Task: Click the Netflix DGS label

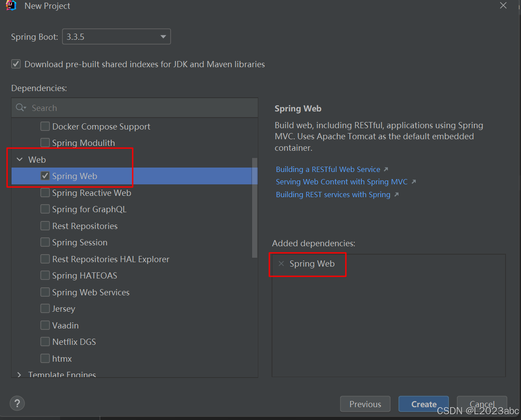Action: tap(74, 342)
